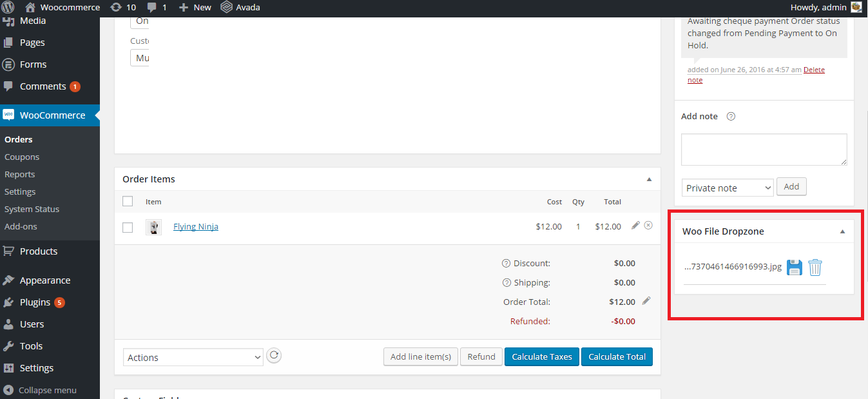
Task: Click the Flying Ninja product thumbnail
Action: 154,227
